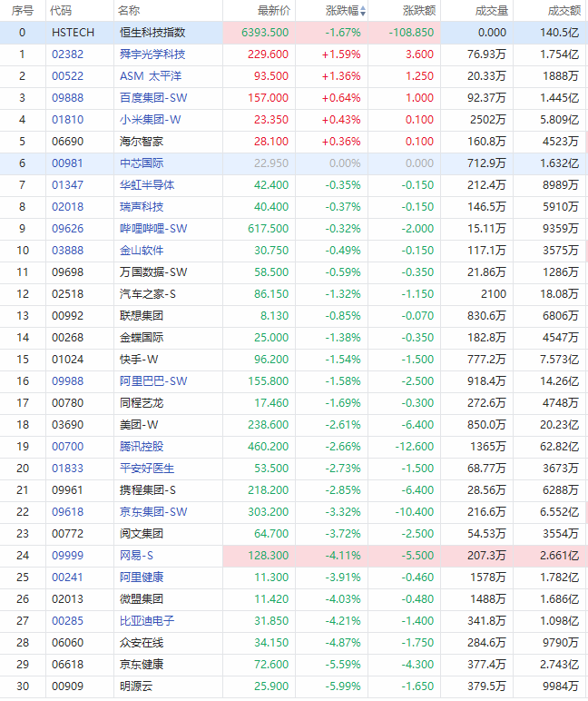
Task: Click the 代码 column header
Action: pyautogui.click(x=61, y=10)
